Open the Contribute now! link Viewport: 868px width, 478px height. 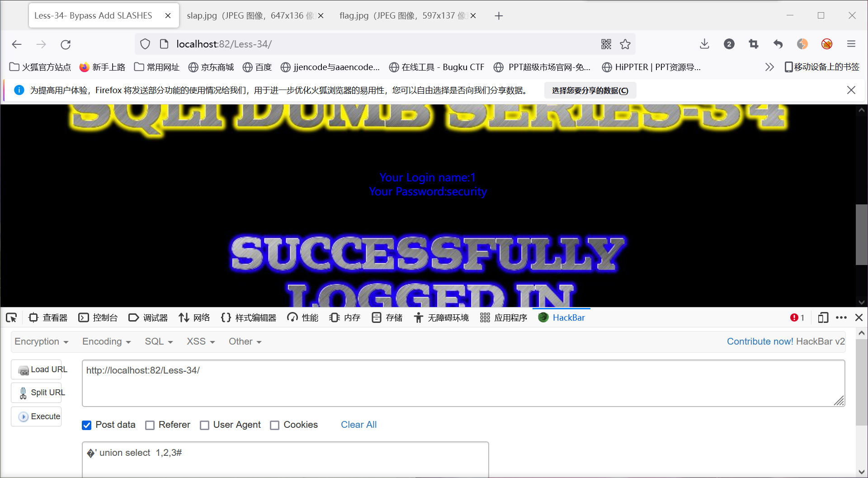point(760,341)
